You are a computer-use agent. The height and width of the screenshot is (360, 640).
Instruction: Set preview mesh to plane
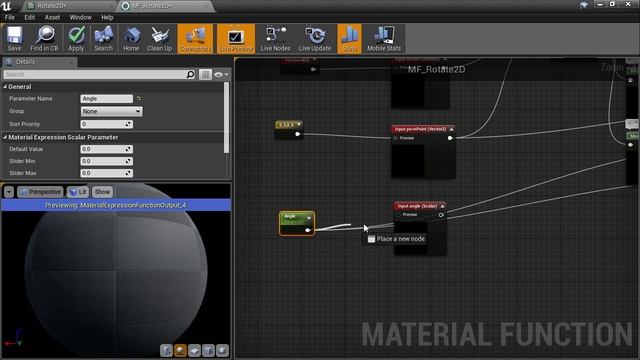pos(194,351)
